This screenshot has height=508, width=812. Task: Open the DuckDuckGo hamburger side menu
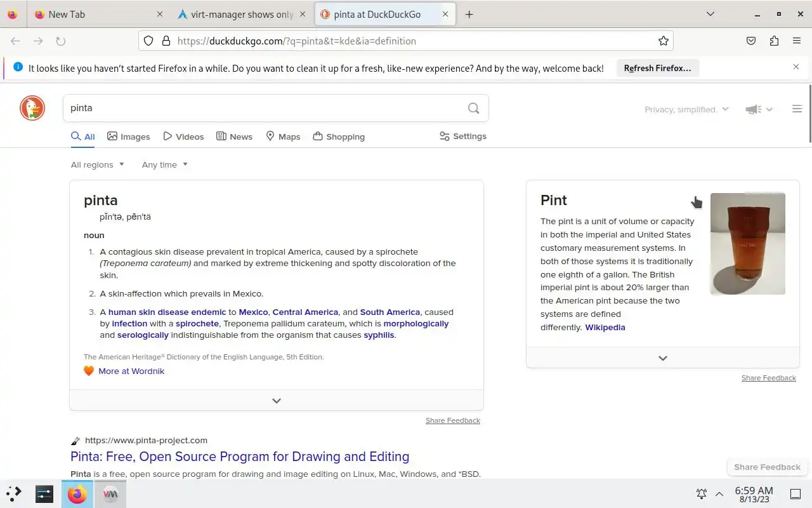pos(797,109)
